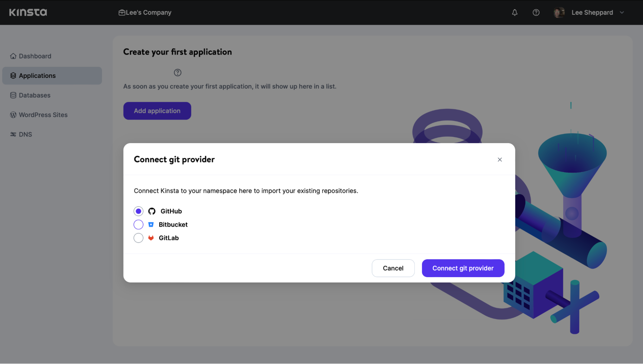This screenshot has width=643, height=364.
Task: Click the notifications bell icon
Action: tap(515, 12)
